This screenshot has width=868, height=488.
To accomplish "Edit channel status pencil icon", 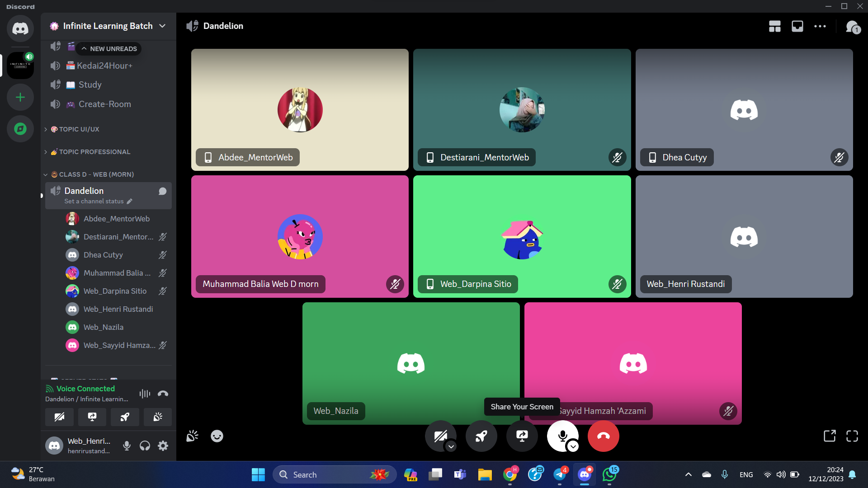I will click(x=129, y=202).
